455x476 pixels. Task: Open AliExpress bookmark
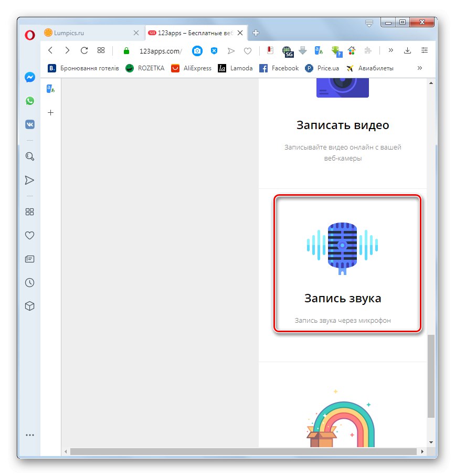click(191, 68)
